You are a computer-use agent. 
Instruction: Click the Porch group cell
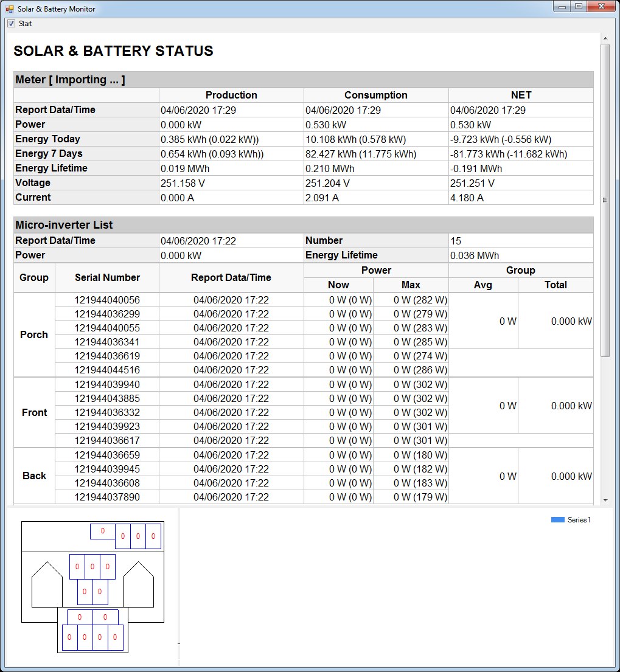pyautogui.click(x=34, y=334)
